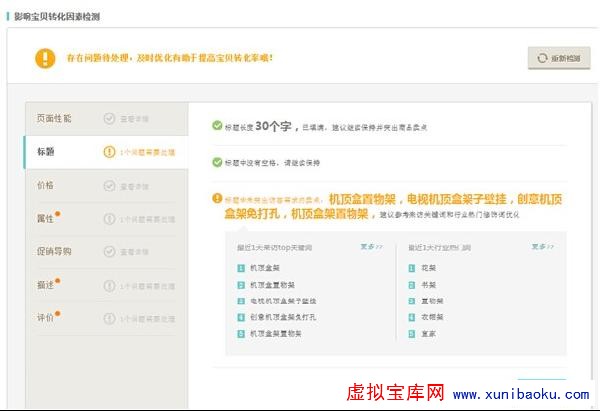Image resolution: width=600 pixels, height=411 pixels.
Task: Click the green checkmark next to 标题长度 30个字
Action: pos(217,126)
